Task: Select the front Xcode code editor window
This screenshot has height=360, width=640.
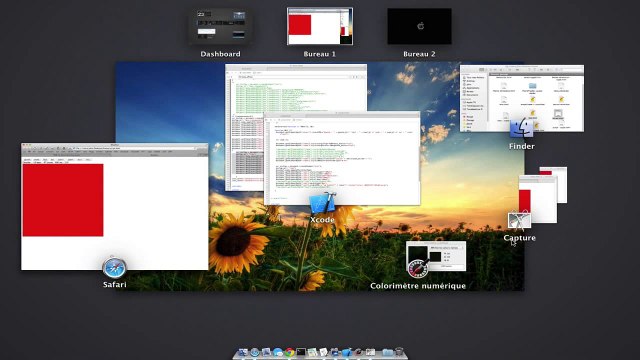Action: (342, 158)
